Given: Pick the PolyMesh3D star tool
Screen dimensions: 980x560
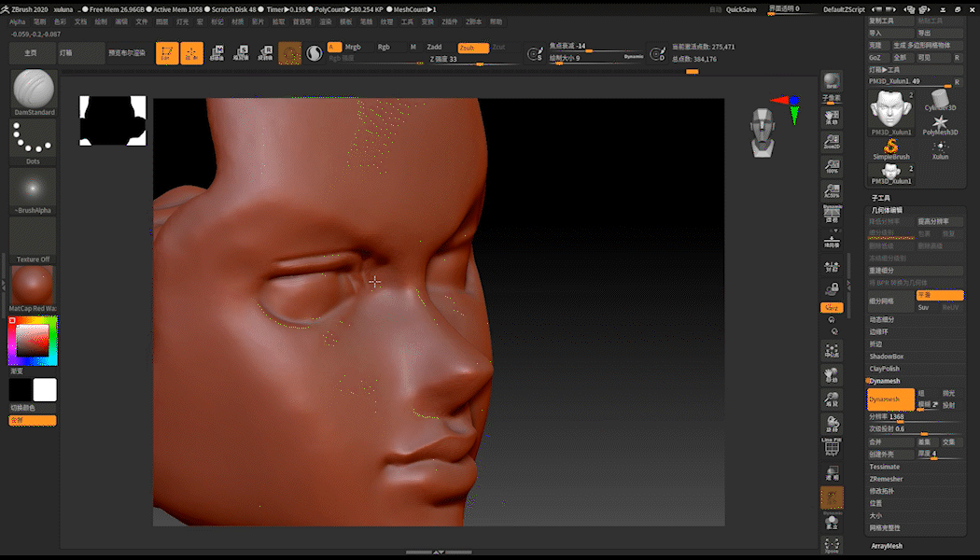Looking at the screenshot, I should click(x=940, y=123).
